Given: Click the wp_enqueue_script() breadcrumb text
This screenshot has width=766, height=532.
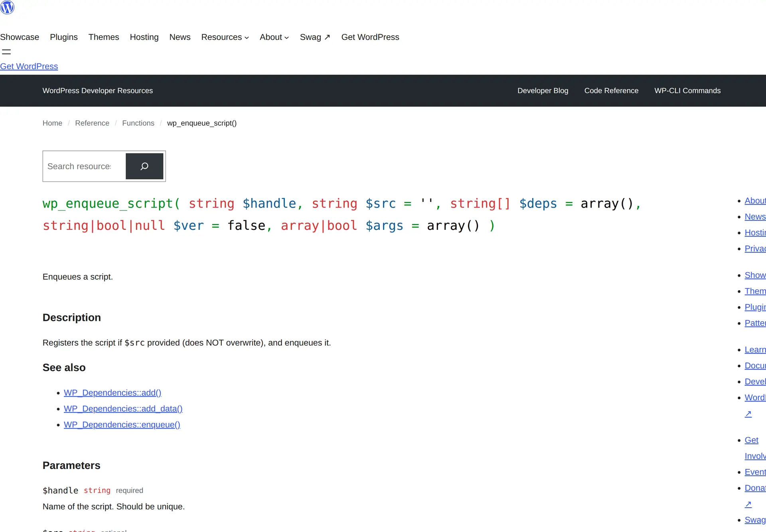Looking at the screenshot, I should coord(202,123).
